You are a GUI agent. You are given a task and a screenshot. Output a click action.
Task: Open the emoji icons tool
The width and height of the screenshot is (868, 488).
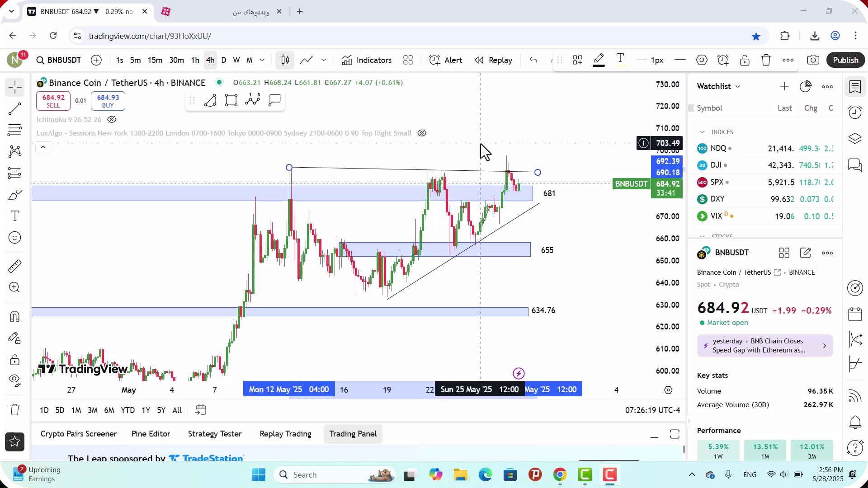click(x=15, y=238)
